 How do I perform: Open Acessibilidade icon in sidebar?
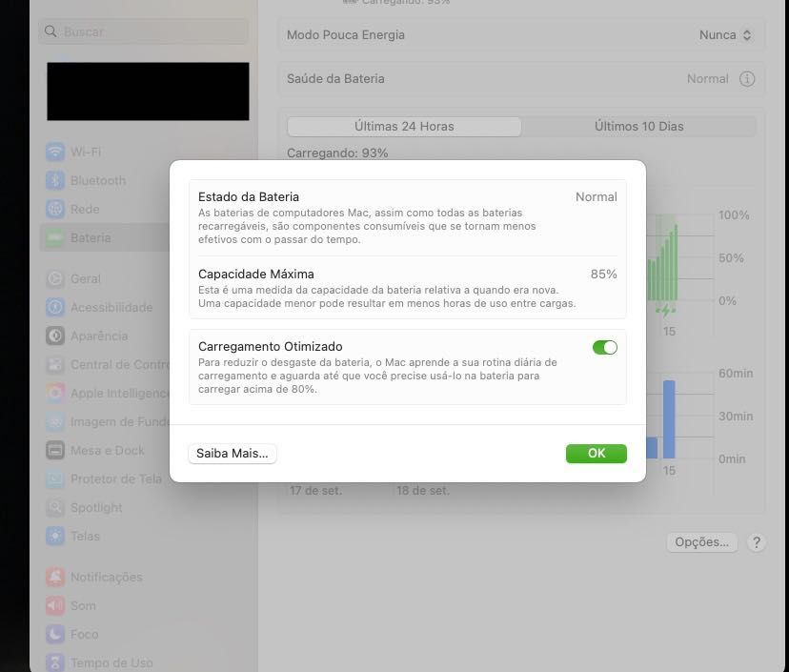pyautogui.click(x=55, y=307)
